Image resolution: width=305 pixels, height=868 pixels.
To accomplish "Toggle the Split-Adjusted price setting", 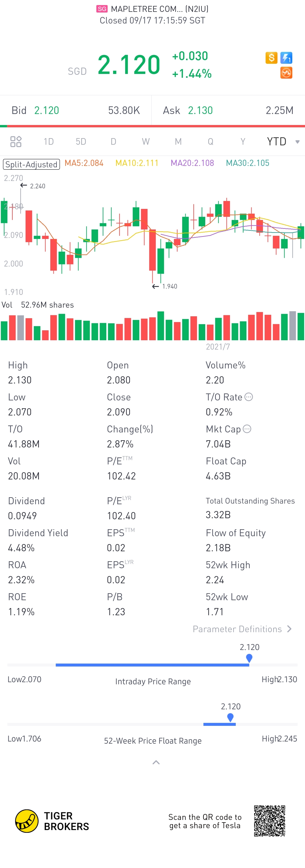I will click(31, 164).
